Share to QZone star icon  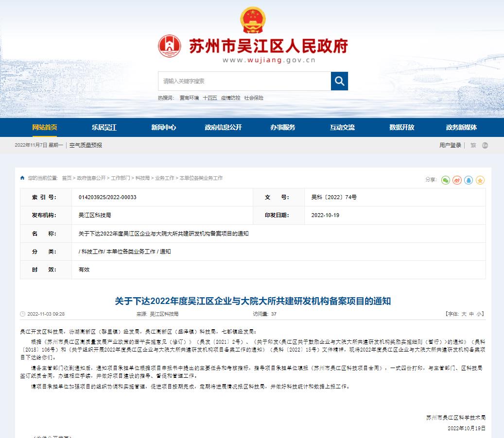point(480,180)
